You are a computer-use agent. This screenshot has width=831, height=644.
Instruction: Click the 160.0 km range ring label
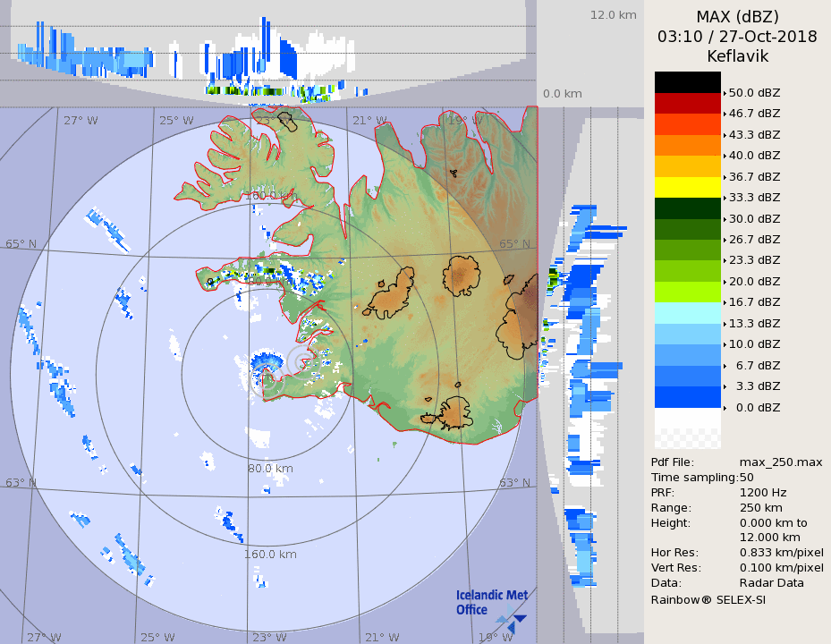point(270,554)
